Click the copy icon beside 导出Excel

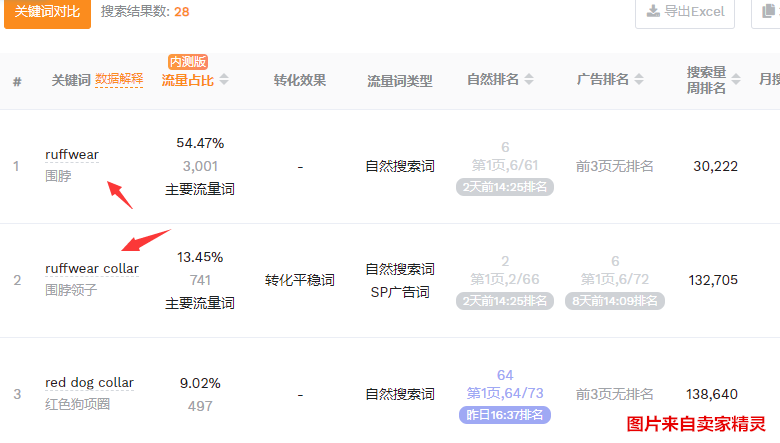(x=768, y=12)
